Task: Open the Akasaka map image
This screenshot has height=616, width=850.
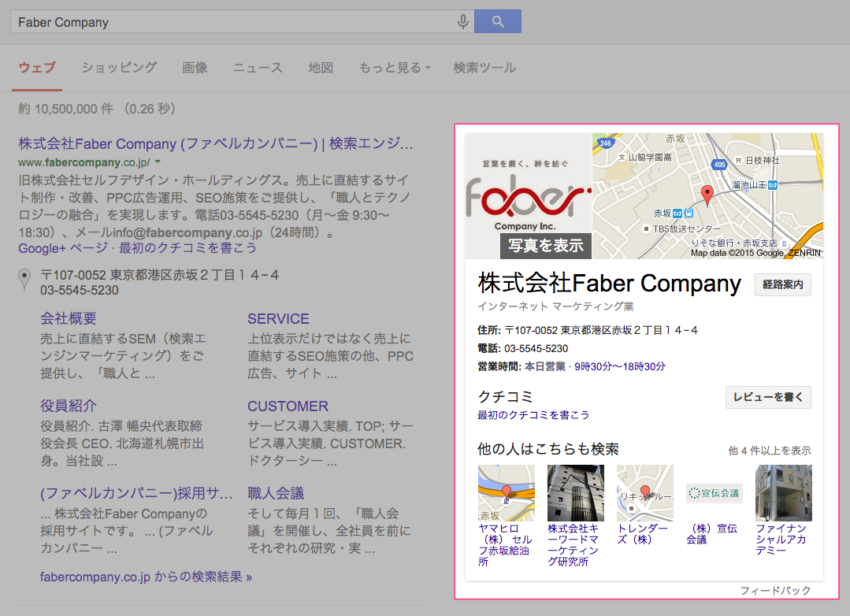Action: click(x=708, y=196)
